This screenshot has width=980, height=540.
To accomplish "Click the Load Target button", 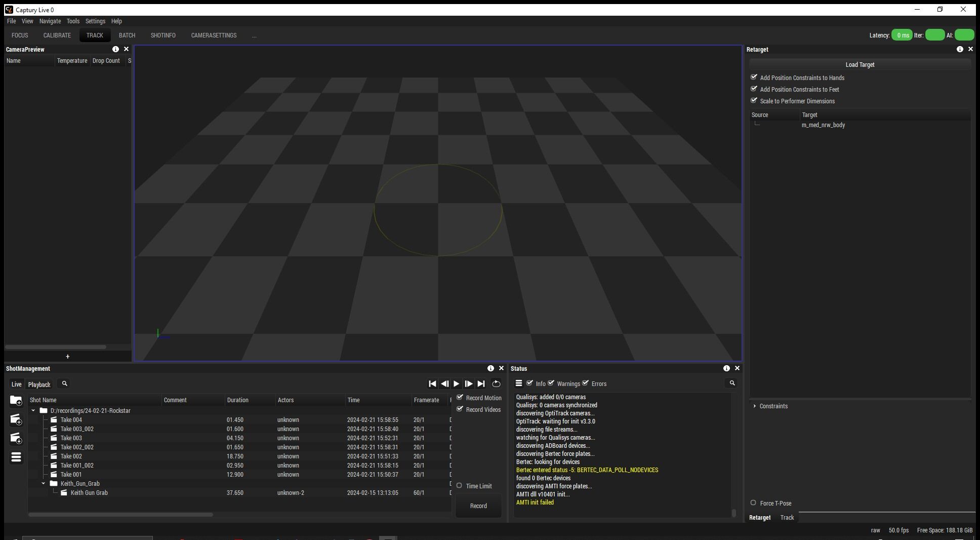I will coord(860,65).
